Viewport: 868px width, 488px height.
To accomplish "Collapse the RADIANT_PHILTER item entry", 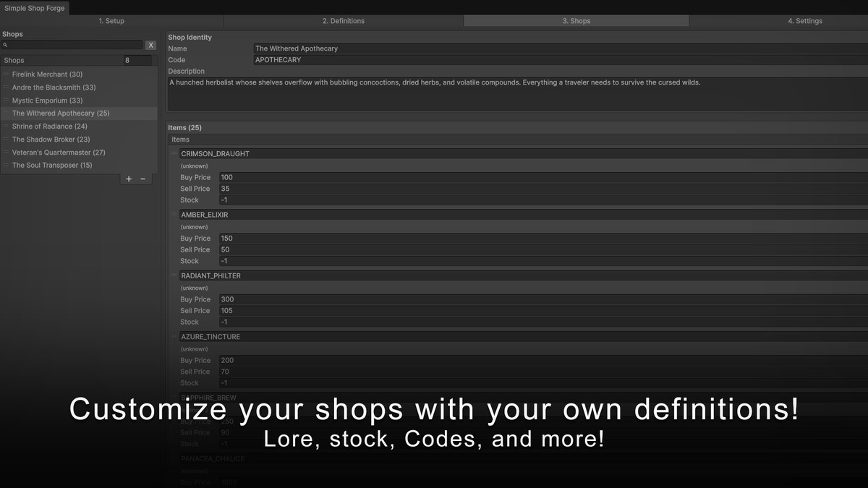I will [x=173, y=275].
